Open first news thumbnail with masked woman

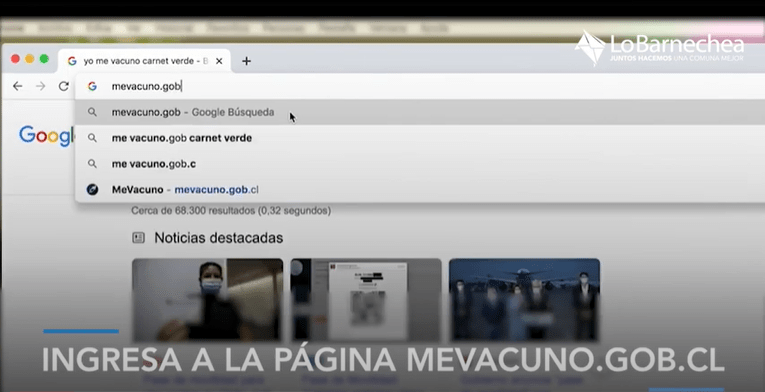coord(207,299)
